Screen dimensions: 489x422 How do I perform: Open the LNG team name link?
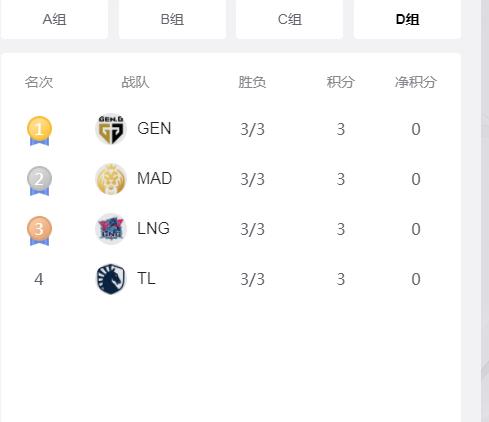(153, 229)
